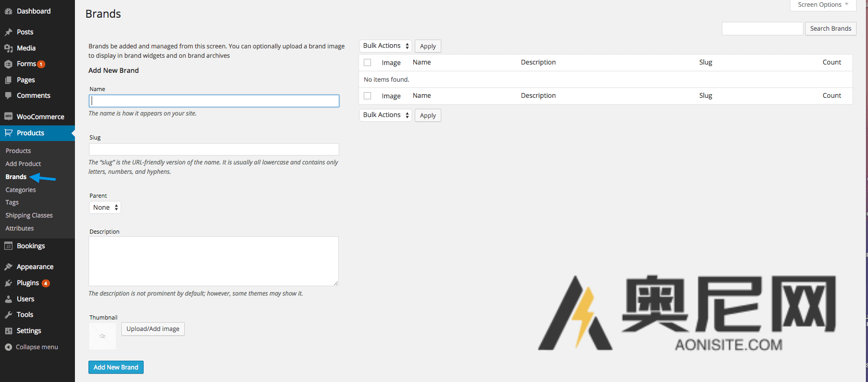Click the Posts pushpin icon
Image resolution: width=868 pixels, height=382 pixels.
8,32
